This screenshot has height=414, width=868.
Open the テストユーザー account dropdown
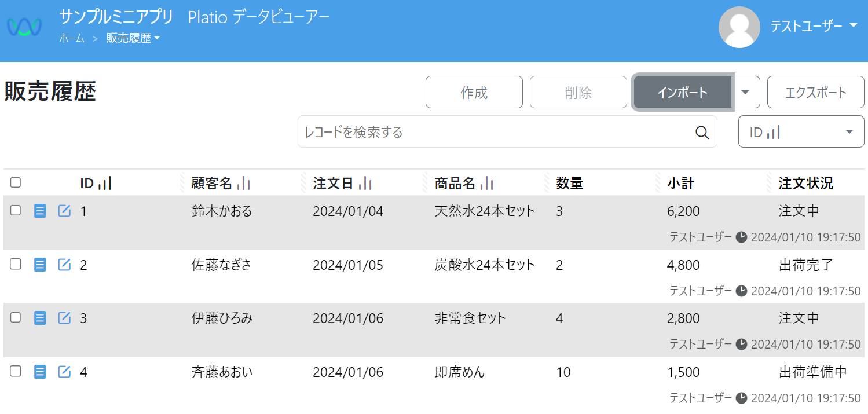[814, 26]
